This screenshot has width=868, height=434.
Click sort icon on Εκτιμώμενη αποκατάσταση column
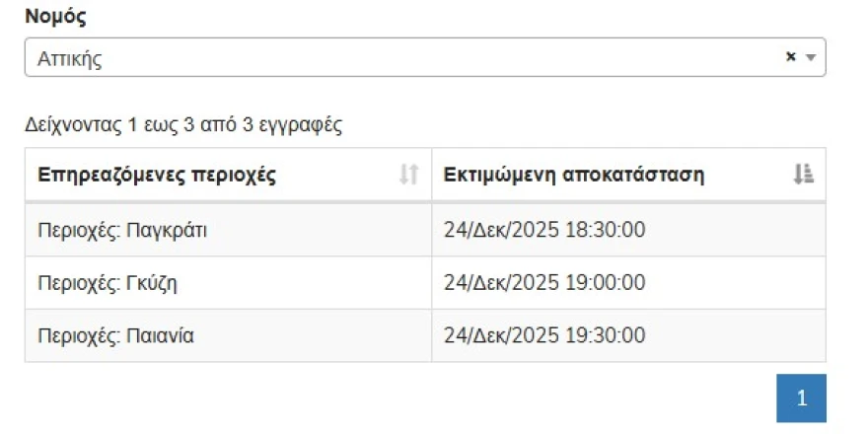803,176
